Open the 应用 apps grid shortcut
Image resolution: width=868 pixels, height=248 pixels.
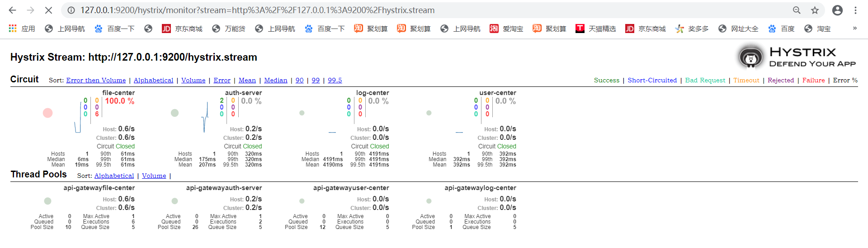pyautogui.click(x=22, y=29)
